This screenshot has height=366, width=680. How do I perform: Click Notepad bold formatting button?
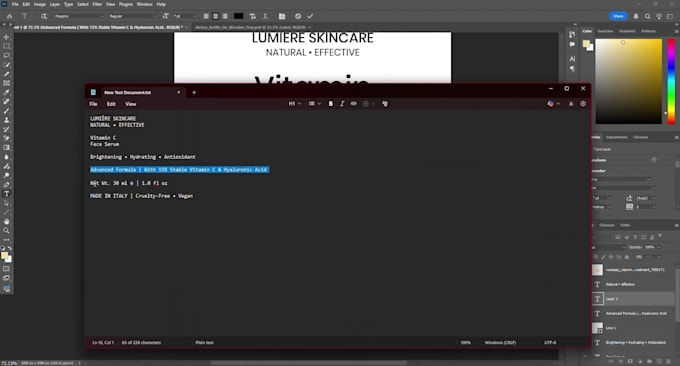click(331, 104)
